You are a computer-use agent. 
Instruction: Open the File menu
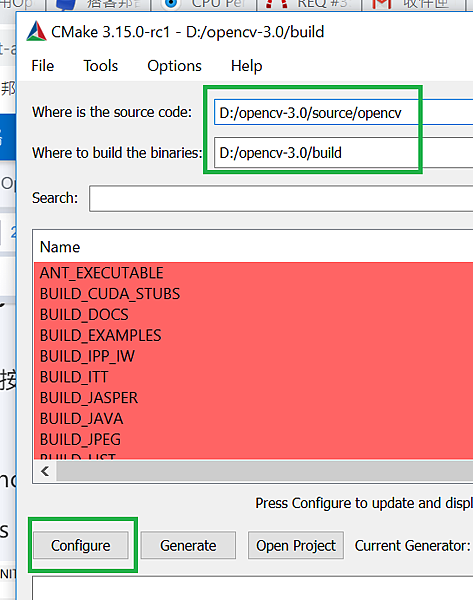click(42, 66)
